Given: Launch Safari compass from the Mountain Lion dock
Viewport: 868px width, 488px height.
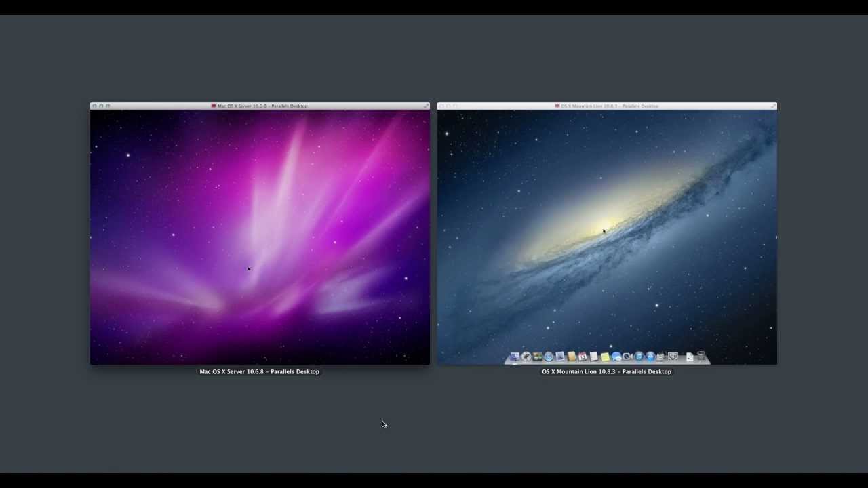Looking at the screenshot, I should click(x=549, y=357).
